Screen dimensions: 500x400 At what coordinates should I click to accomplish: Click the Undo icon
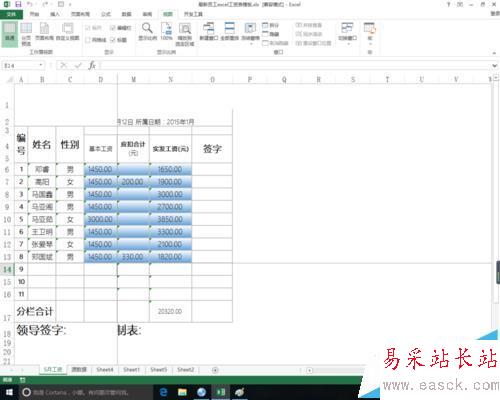click(30, 4)
